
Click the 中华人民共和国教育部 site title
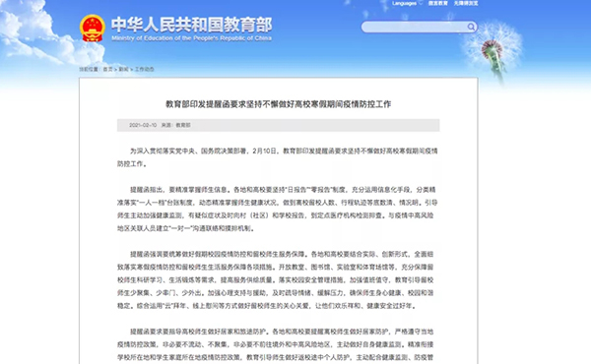[191, 25]
